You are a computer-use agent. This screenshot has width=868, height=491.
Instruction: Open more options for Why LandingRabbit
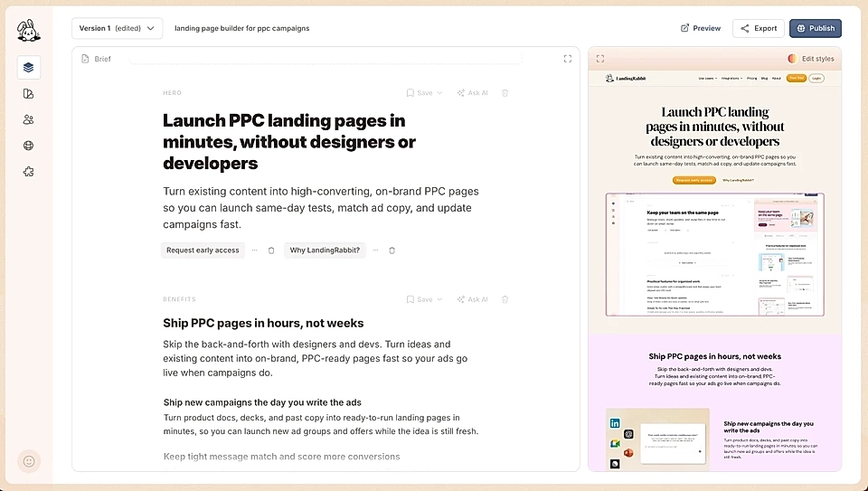pos(375,250)
